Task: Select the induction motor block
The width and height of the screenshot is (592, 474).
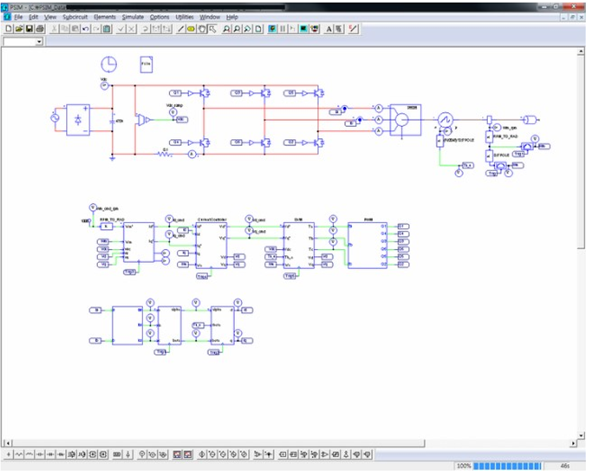Action: pyautogui.click(x=406, y=120)
